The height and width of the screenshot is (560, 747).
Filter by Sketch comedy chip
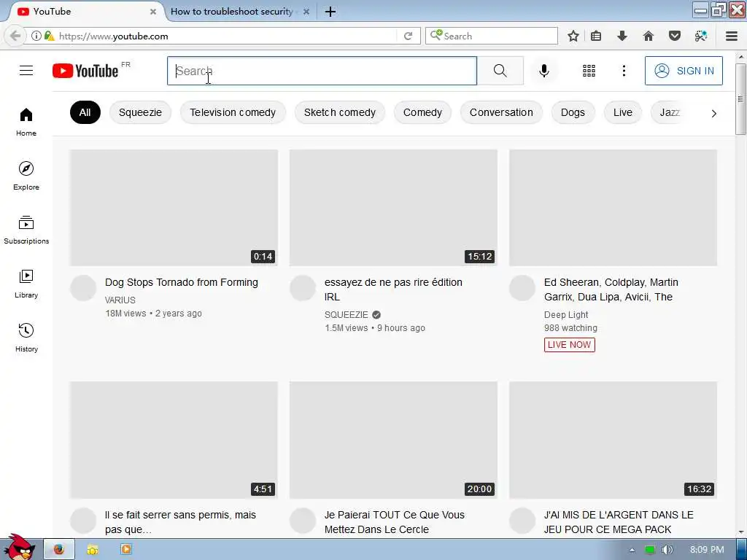[340, 112]
